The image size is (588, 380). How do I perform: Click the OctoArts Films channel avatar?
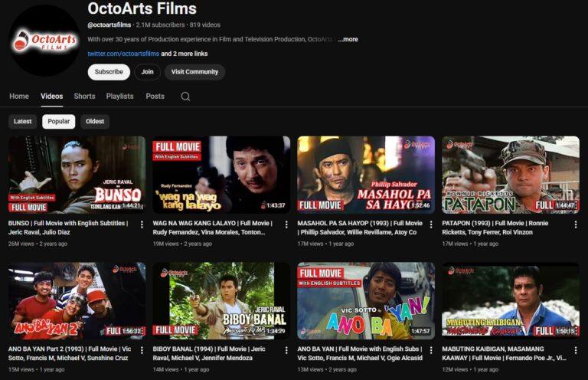tap(44, 41)
